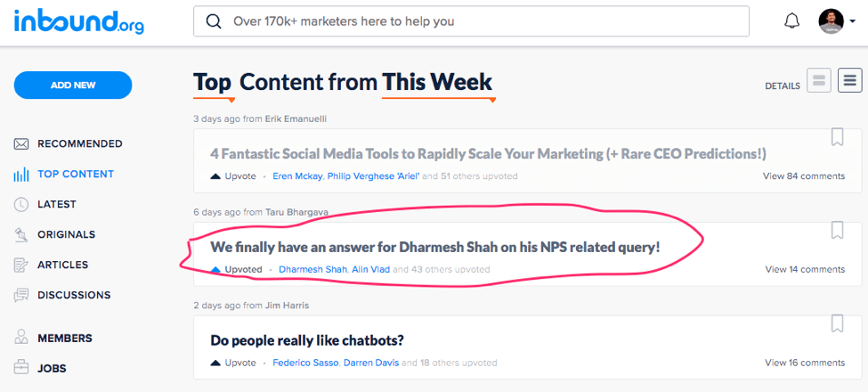The height and width of the screenshot is (392, 868).
Task: Click the inbound.org logo
Action: pos(78,21)
